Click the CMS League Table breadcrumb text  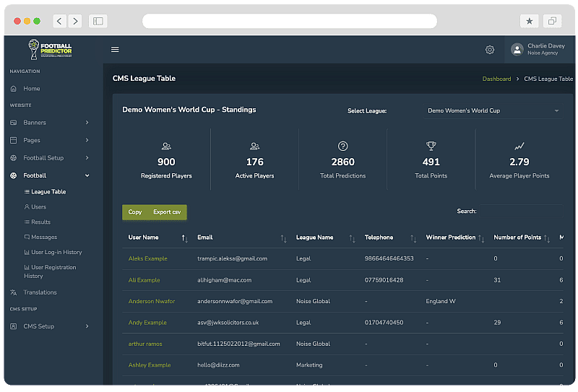548,79
